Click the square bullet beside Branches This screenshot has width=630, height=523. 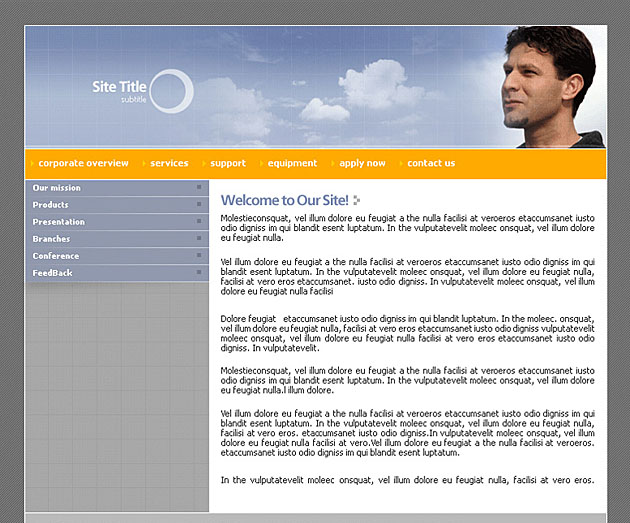(199, 238)
